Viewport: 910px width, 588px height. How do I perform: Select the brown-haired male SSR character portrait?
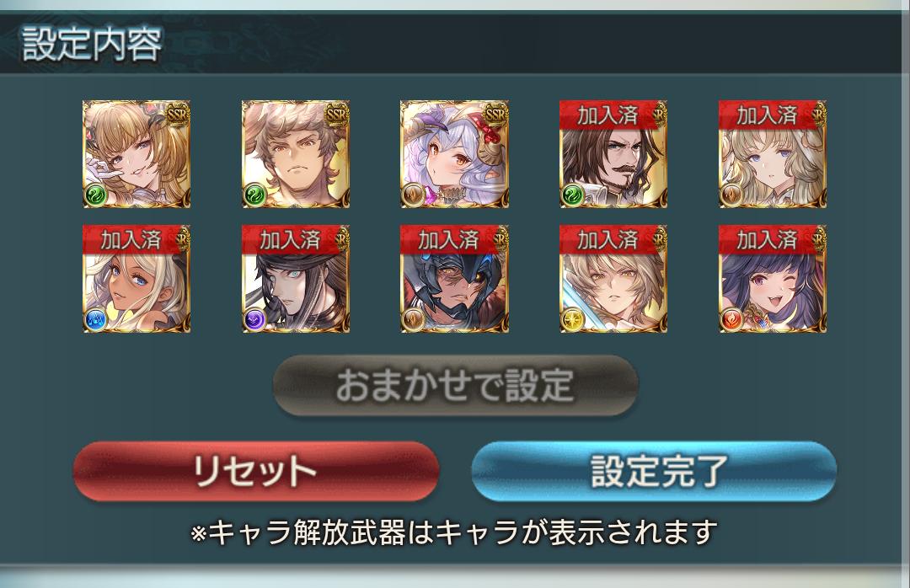point(296,154)
